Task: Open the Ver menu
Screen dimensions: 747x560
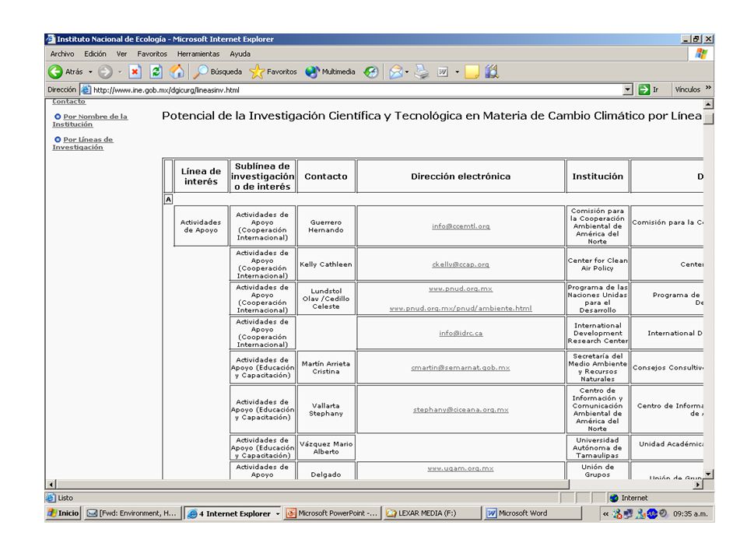Action: click(x=121, y=54)
